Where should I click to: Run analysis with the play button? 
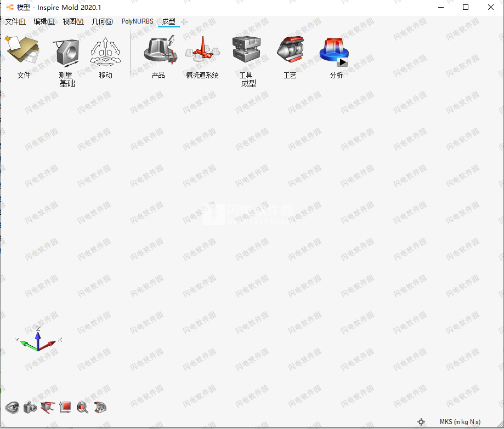(x=343, y=62)
